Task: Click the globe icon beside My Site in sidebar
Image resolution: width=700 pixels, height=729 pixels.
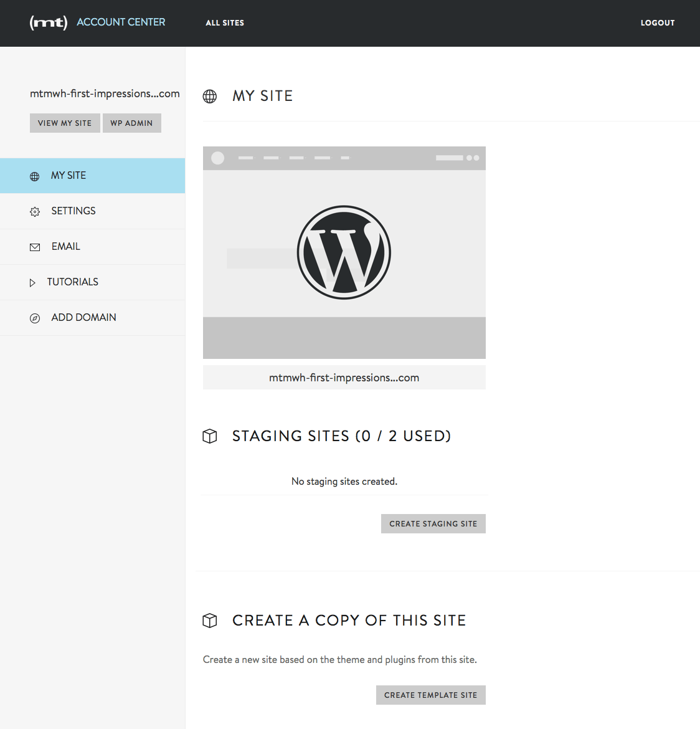Action: (34, 176)
